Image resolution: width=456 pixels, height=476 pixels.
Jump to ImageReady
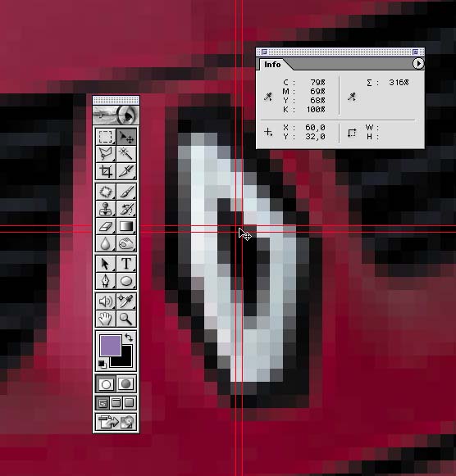tap(116, 422)
